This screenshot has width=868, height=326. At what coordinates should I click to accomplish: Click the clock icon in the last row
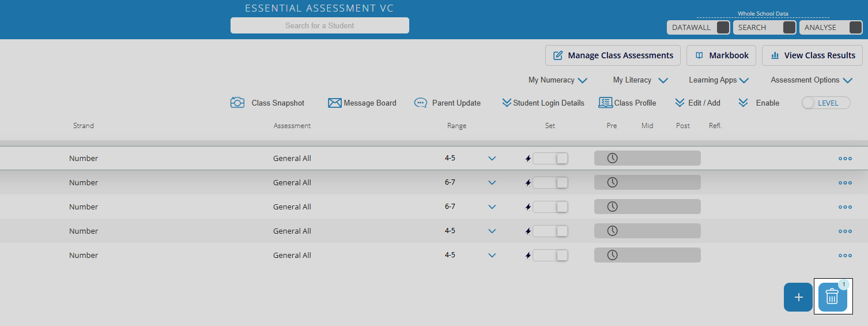coord(612,255)
